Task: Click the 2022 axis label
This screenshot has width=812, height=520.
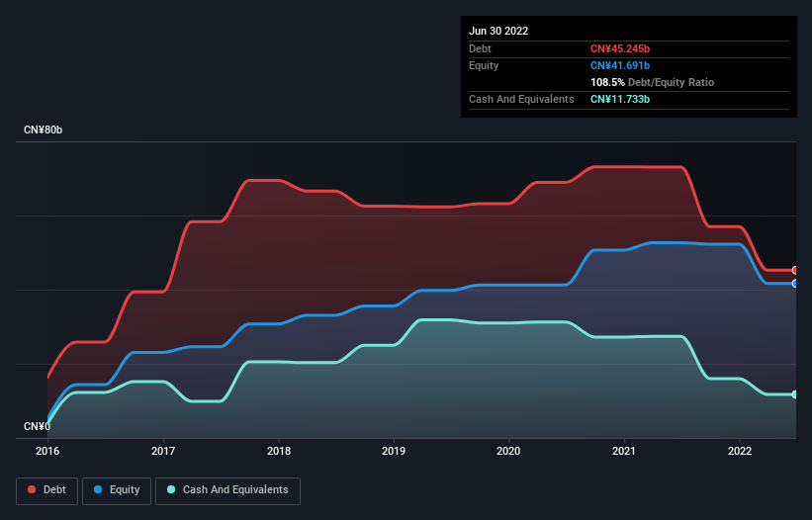Action: coord(740,451)
